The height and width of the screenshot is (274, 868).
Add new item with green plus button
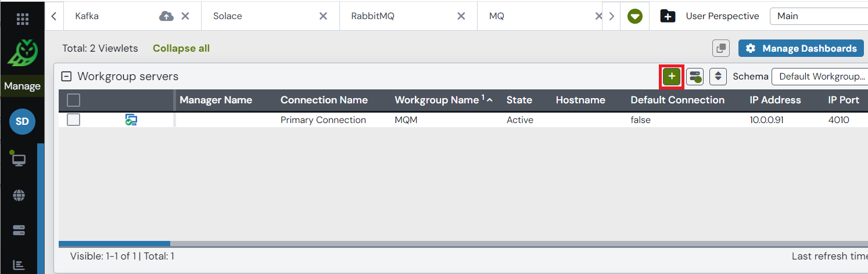tap(672, 76)
